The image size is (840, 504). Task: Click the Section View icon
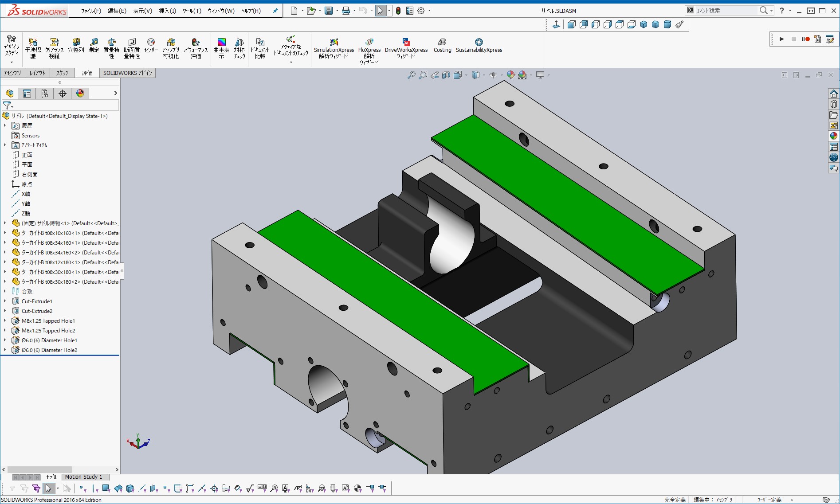click(446, 75)
